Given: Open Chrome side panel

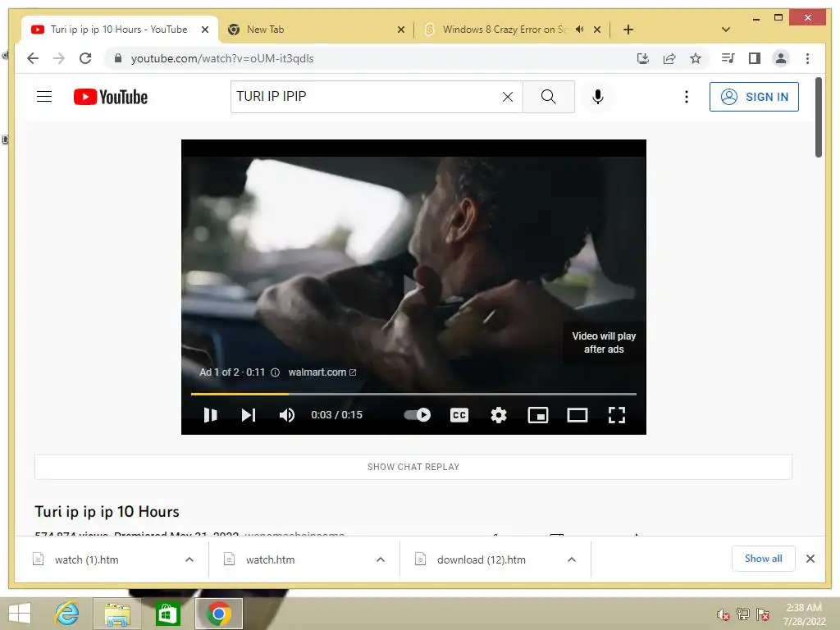Looking at the screenshot, I should [x=755, y=58].
